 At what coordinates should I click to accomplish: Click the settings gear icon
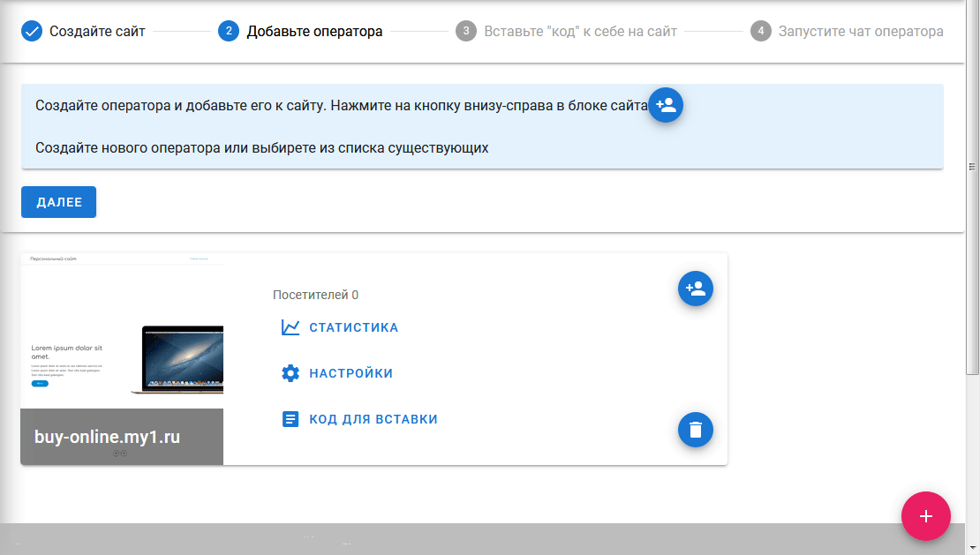290,373
